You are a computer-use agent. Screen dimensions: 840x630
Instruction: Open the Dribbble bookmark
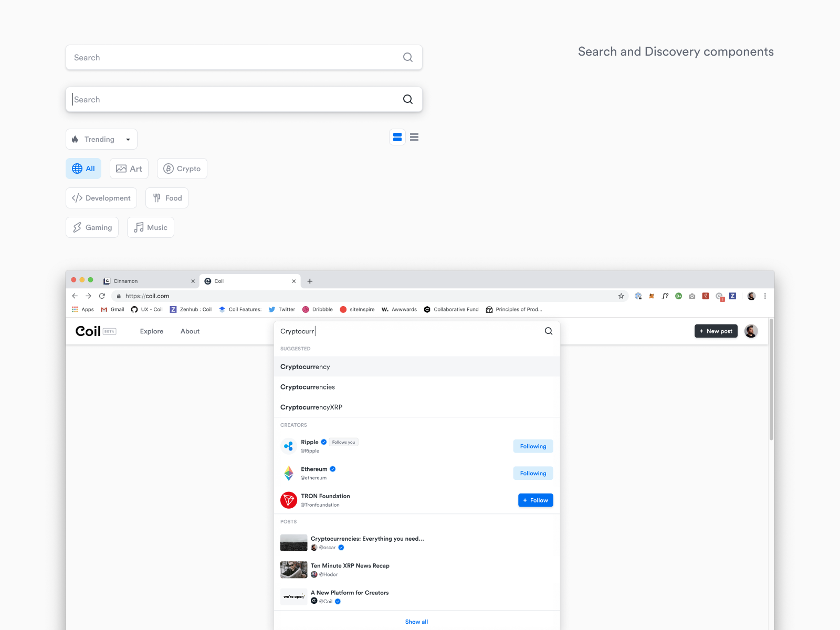(318, 309)
